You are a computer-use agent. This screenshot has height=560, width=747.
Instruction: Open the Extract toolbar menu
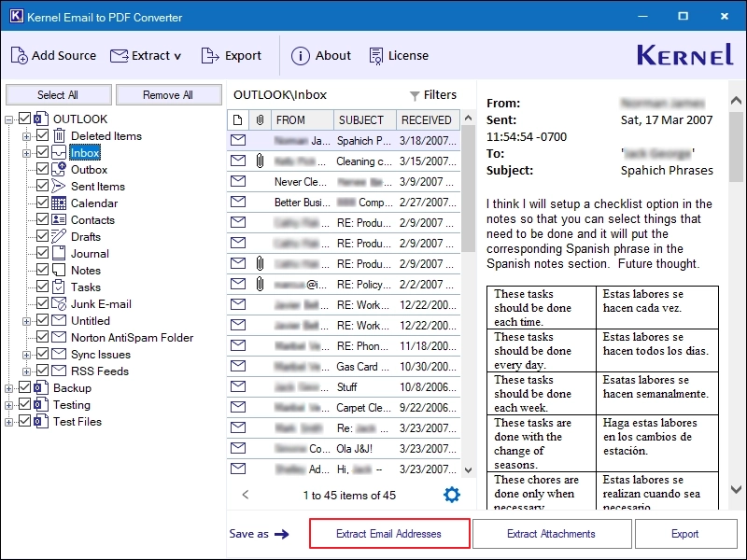[x=146, y=56]
